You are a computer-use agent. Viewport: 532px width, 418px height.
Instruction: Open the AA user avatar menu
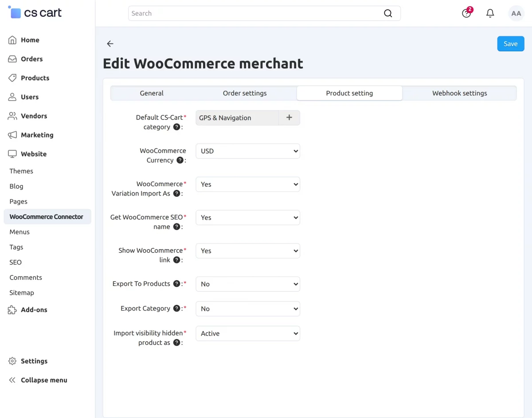516,13
